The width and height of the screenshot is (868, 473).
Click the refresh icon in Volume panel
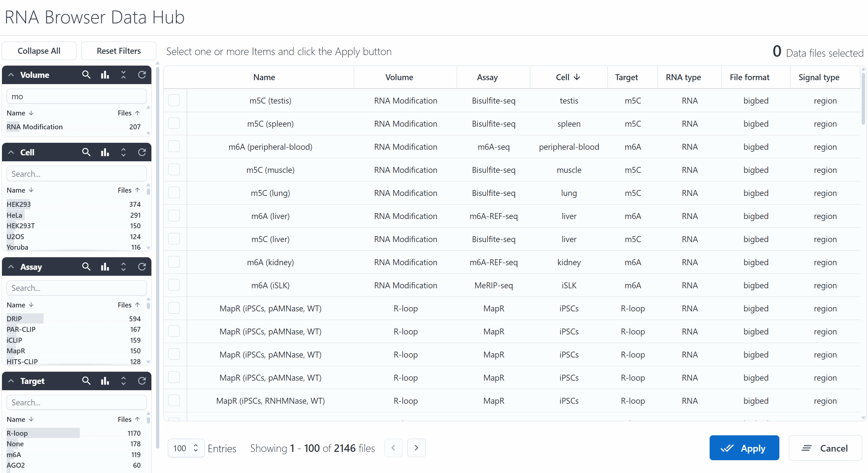click(x=142, y=75)
